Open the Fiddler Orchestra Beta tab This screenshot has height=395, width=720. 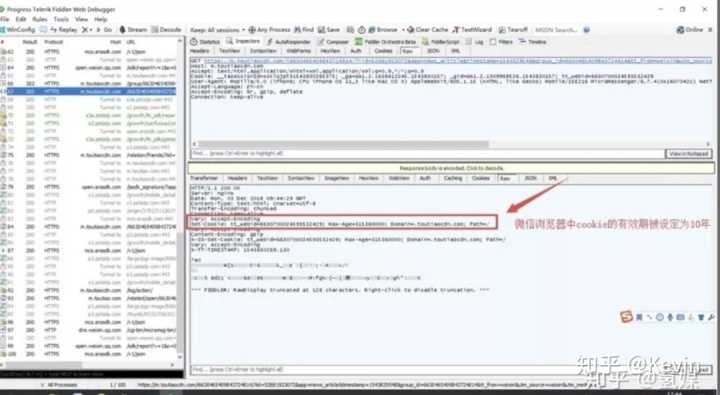[386, 42]
